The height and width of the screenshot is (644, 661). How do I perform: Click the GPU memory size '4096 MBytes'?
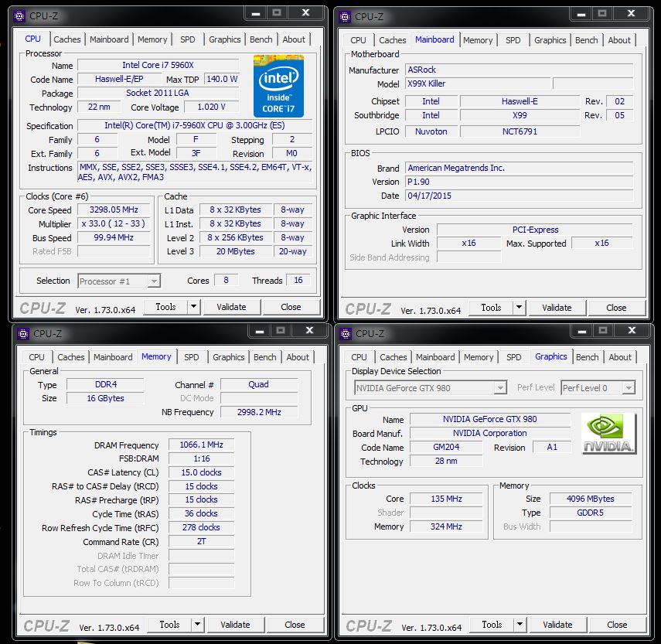pos(591,499)
